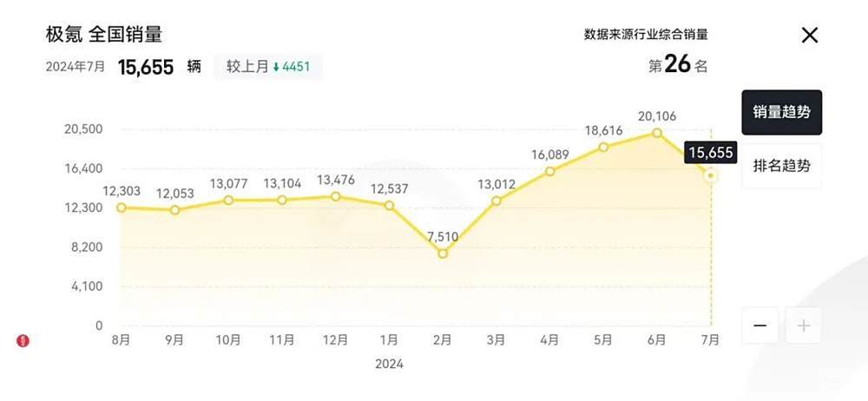The image size is (868, 401).
Task: Click the 2月 x-axis label
Action: pos(443,340)
